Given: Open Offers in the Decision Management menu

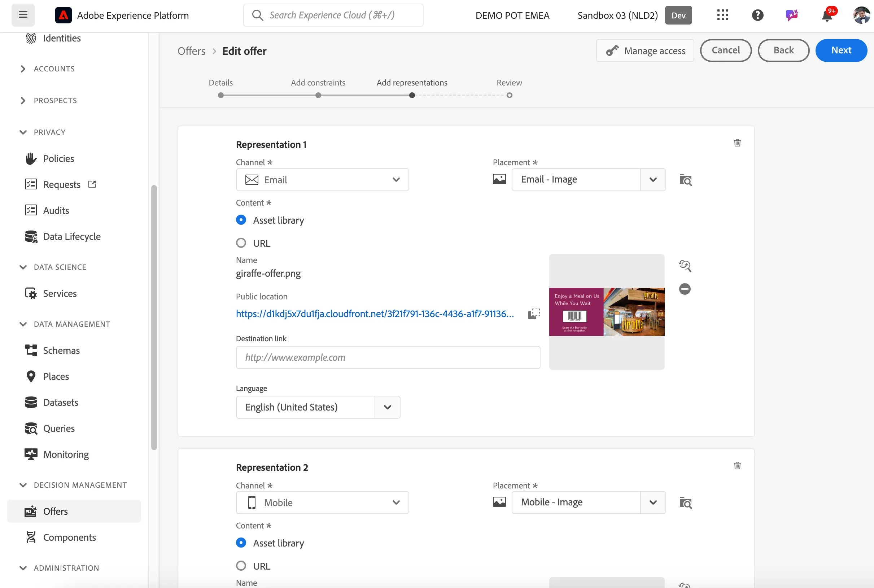Looking at the screenshot, I should [x=74, y=512].
